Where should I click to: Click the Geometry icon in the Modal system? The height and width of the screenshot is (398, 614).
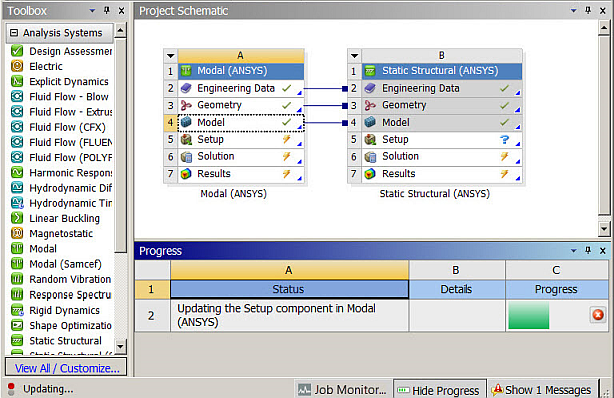(186, 105)
